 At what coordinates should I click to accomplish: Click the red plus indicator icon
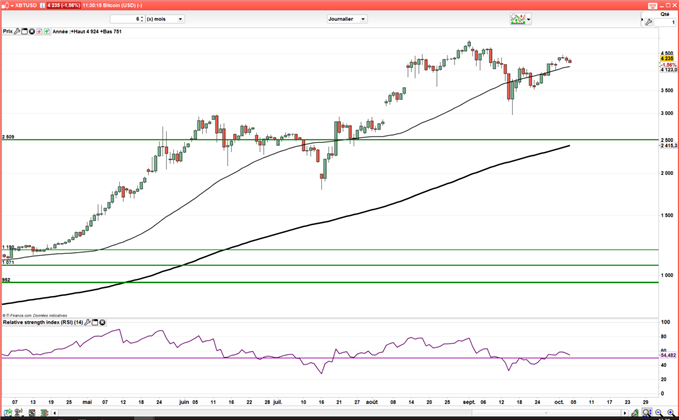tap(39, 32)
